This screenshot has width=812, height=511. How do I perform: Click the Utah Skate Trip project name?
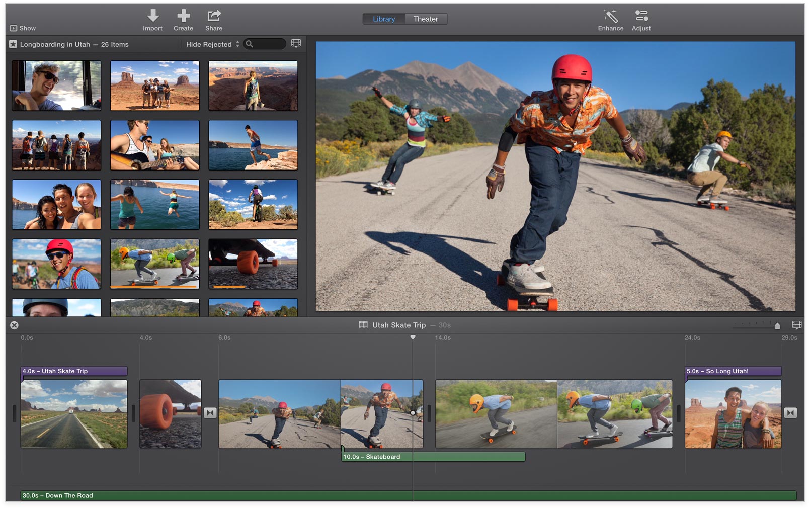click(x=398, y=325)
